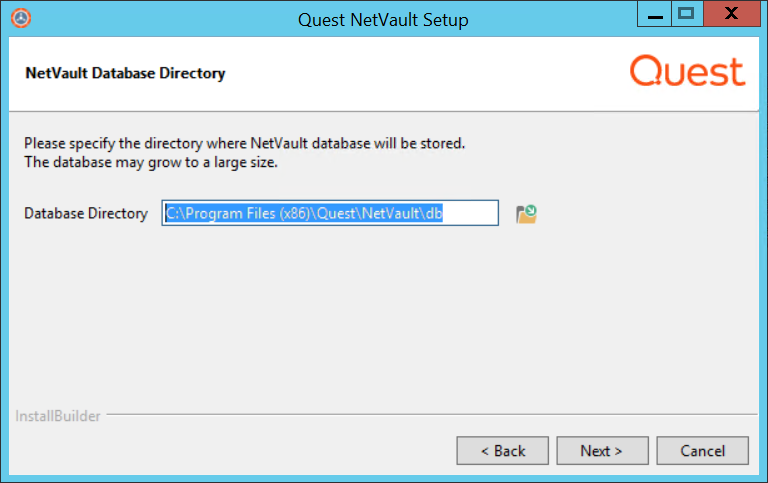Close the setup window with red X

pyautogui.click(x=731, y=15)
